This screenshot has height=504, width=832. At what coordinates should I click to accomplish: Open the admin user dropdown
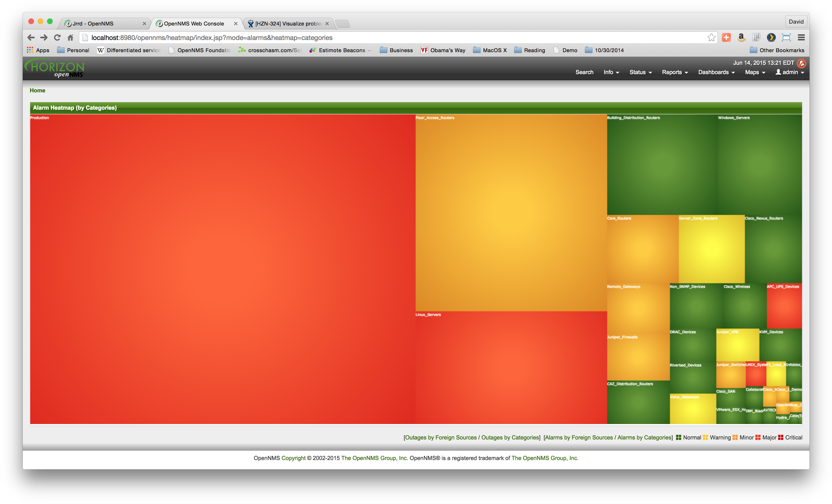coord(790,72)
